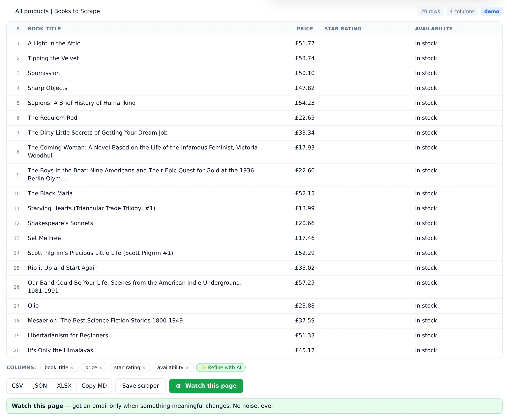Select 'The Requiem Red' title
The width and height of the screenshot is (509, 420).
53,118
